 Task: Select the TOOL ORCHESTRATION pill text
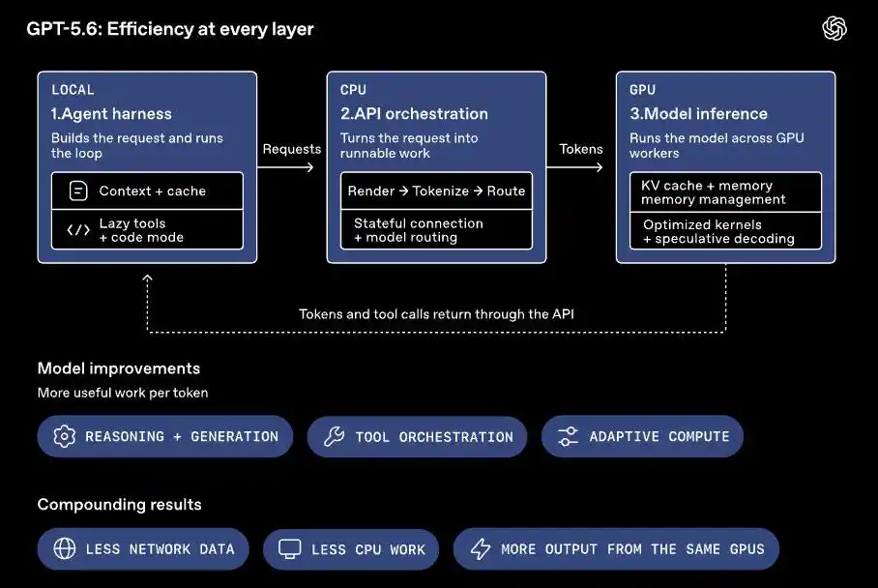434,437
